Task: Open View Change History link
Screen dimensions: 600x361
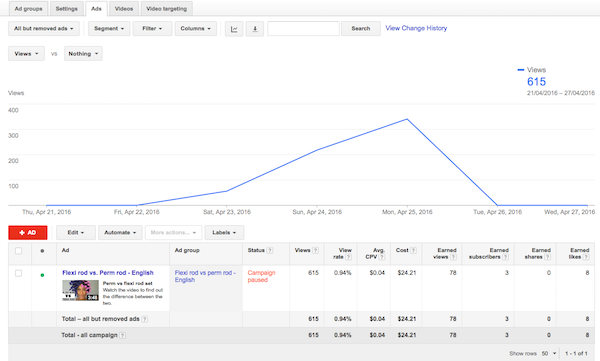Action: pyautogui.click(x=416, y=28)
